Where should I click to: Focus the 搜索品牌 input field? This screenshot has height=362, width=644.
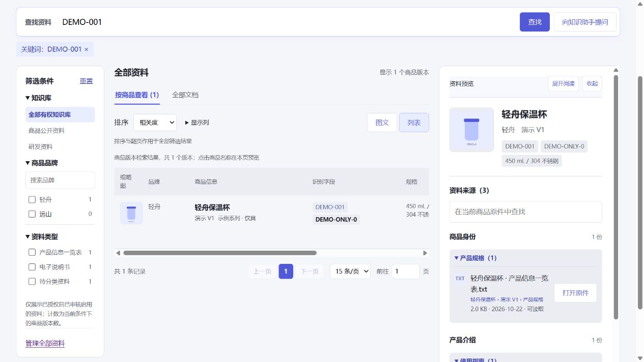[x=60, y=180]
